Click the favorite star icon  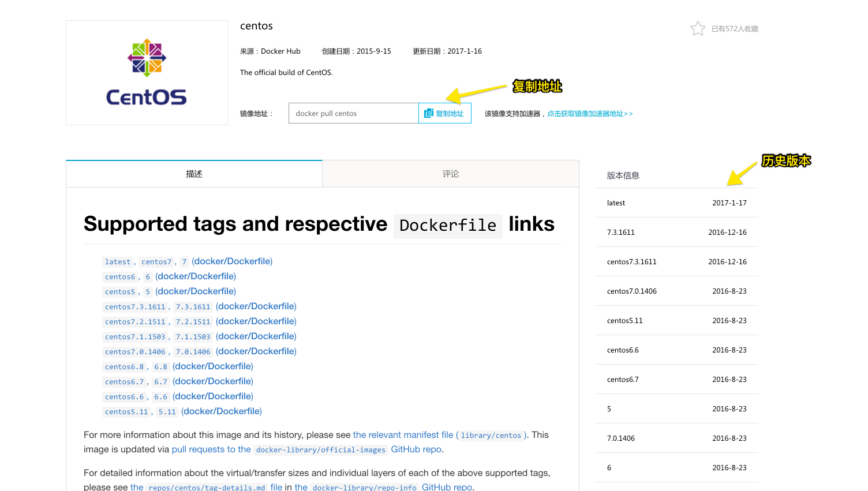pos(698,29)
